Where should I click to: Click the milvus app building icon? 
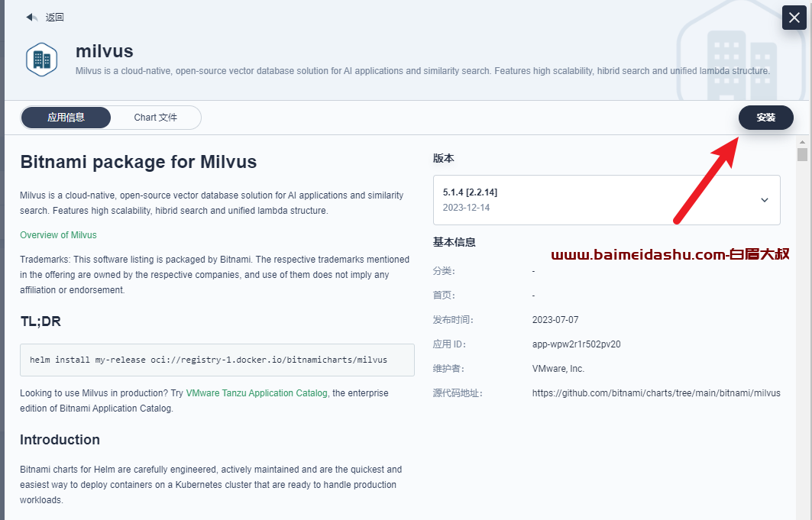click(x=41, y=60)
